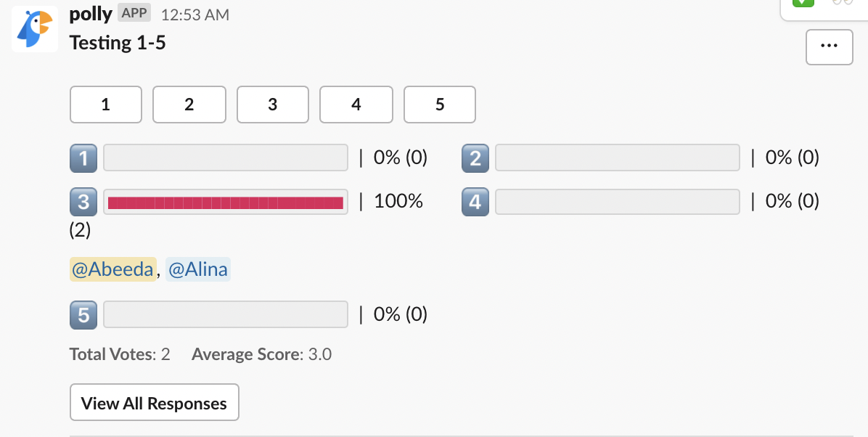This screenshot has width=868, height=437.
Task: Open the @Alina user mention
Action: click(x=198, y=270)
